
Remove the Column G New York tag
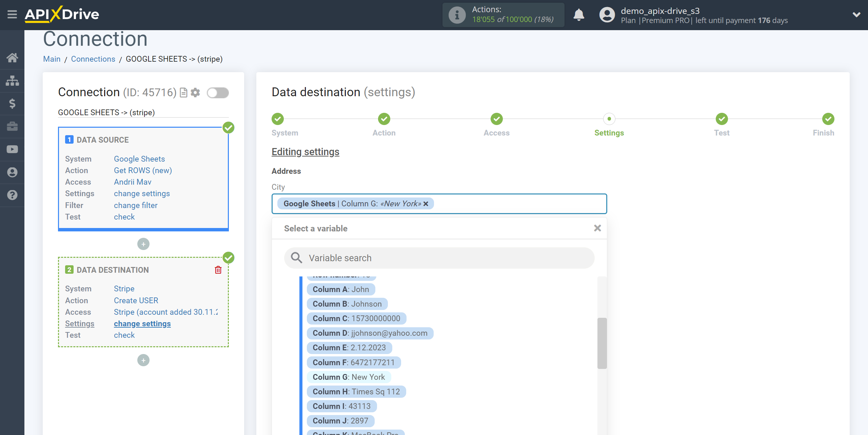(x=426, y=204)
